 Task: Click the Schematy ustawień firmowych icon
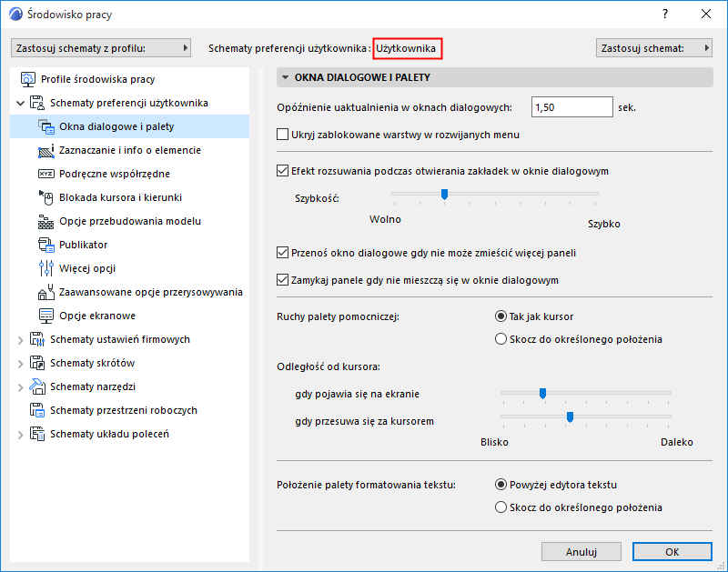coord(37,339)
